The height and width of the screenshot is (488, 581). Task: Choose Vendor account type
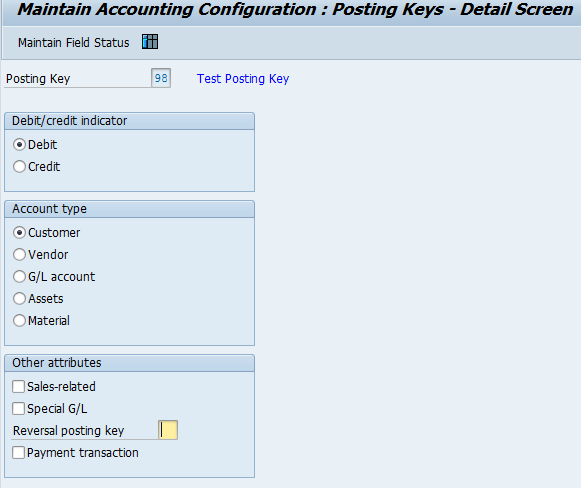(19, 255)
